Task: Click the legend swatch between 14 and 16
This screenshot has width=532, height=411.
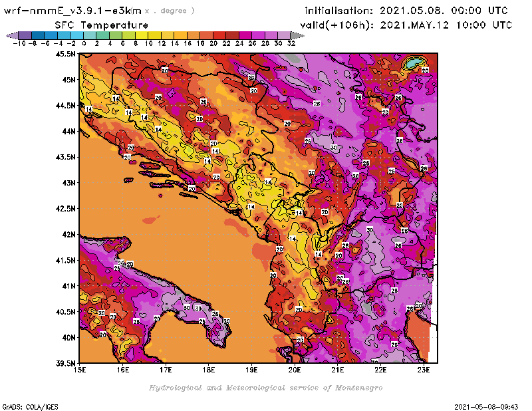Action: (x=180, y=35)
